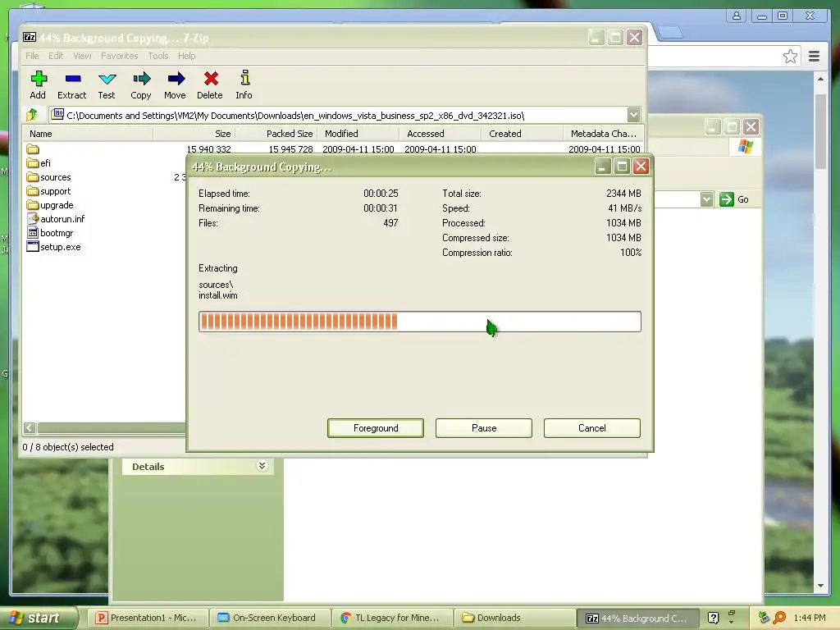
Task: Open the Tools menu
Action: [158, 56]
